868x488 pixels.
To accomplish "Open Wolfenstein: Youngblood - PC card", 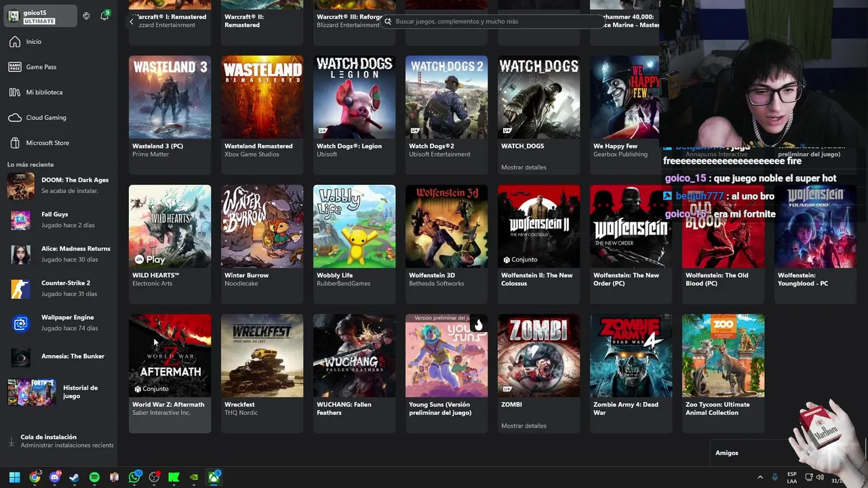I will [x=815, y=244].
